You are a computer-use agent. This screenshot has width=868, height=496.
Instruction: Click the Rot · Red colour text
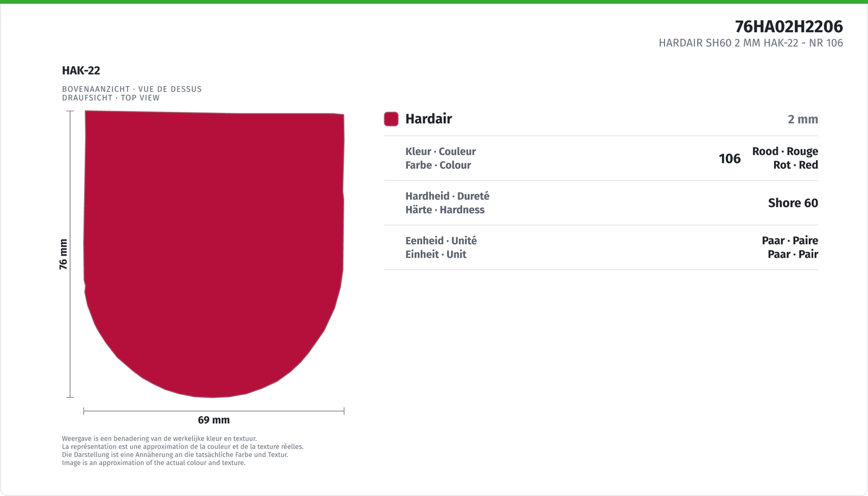click(x=796, y=165)
